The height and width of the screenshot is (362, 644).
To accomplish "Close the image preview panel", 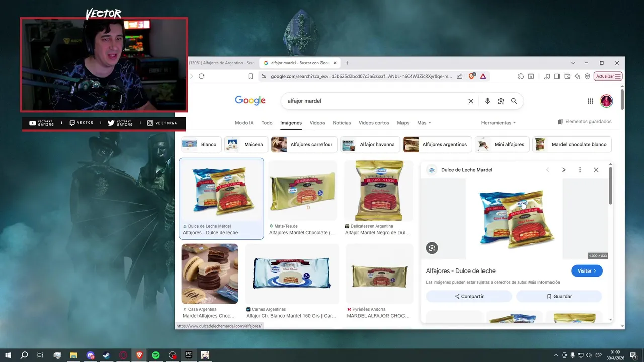I will pyautogui.click(x=596, y=170).
